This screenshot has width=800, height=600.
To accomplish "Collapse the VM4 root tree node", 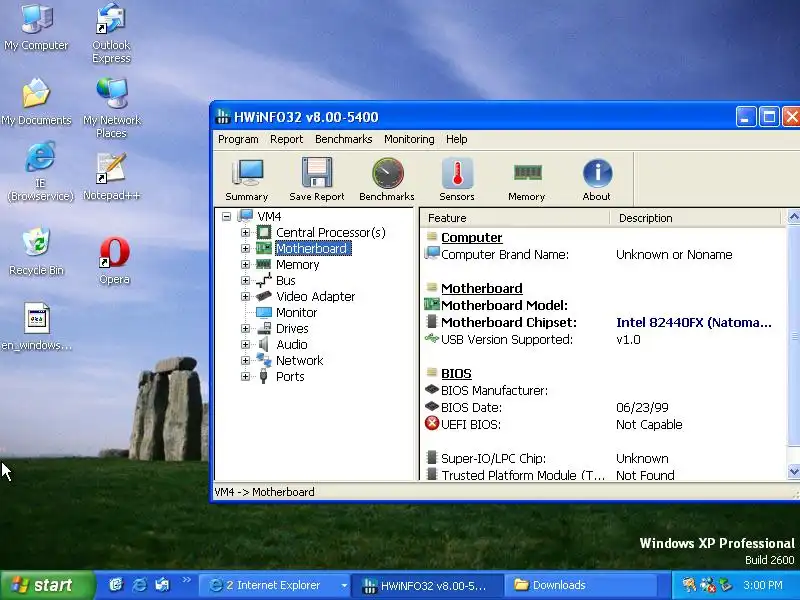I will (227, 216).
